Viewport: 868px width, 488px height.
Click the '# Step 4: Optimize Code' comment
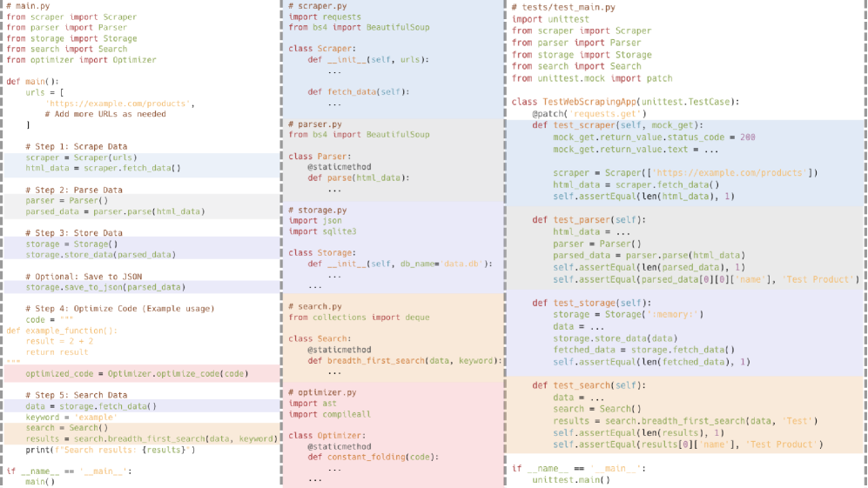pos(119,309)
